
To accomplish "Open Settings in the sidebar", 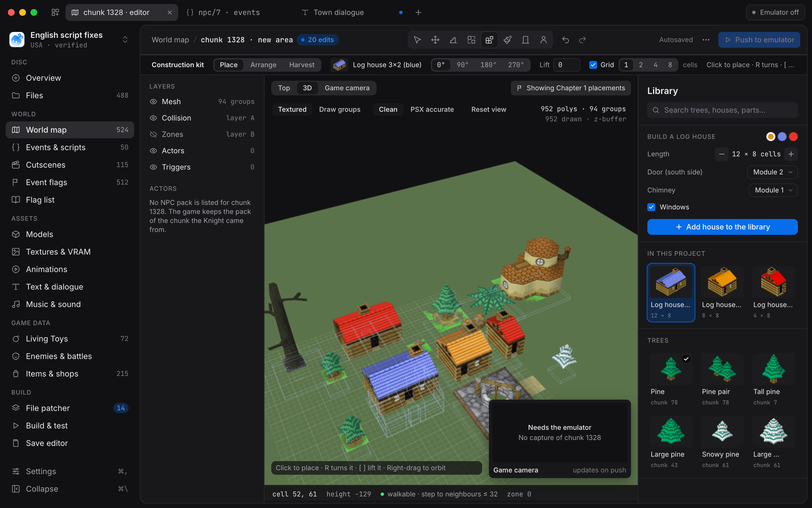I will [70, 471].
